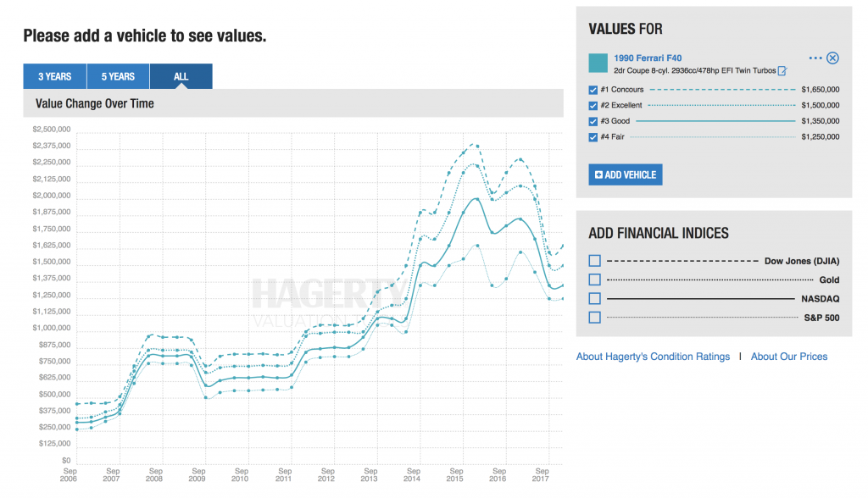Click the $1,500,000 Excellent value
868x498 pixels.
pos(821,105)
